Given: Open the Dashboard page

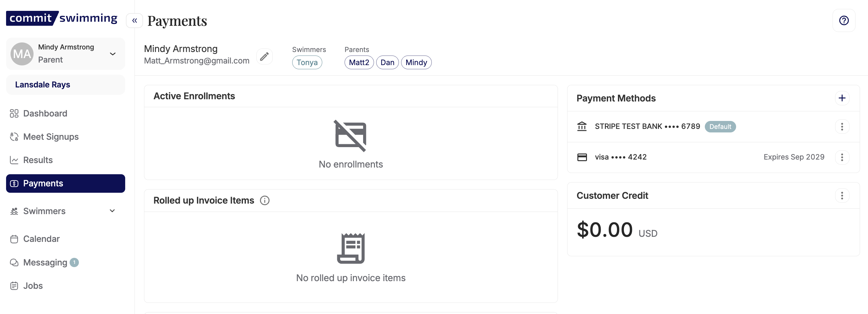Looking at the screenshot, I should [45, 113].
